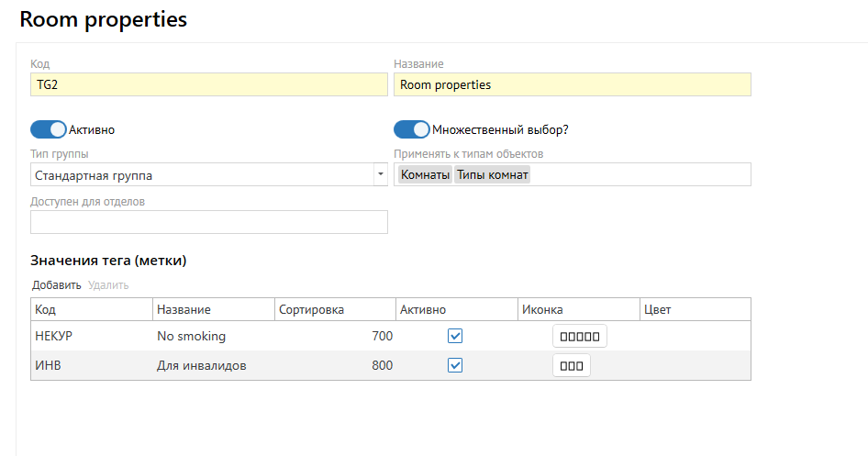Click the icon button in ИНВ row
Screen dimensions: 868x456
pos(571,366)
